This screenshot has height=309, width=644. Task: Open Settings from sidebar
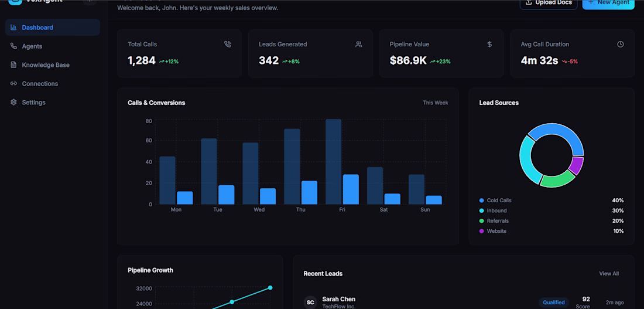tap(53, 103)
